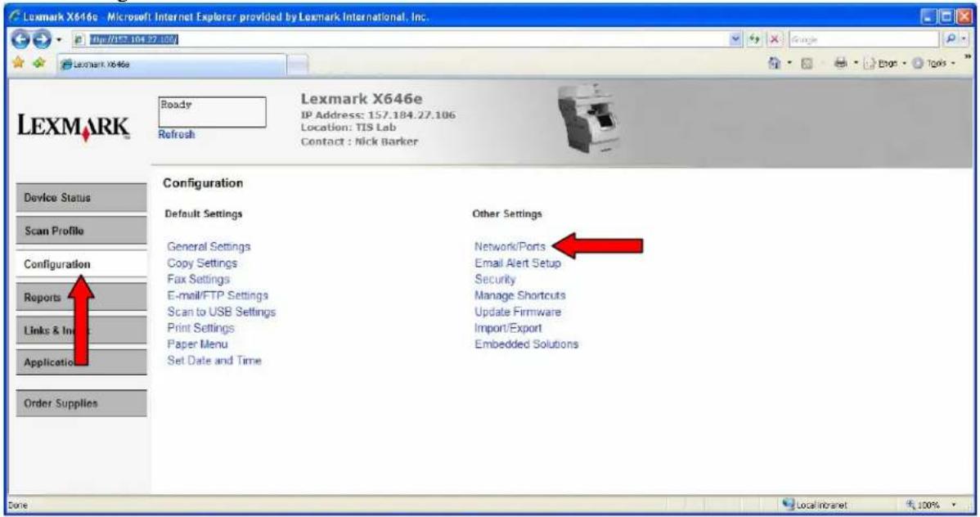980x517 pixels.
Task: Open the Print options dropdown arrow
Action: (856, 63)
